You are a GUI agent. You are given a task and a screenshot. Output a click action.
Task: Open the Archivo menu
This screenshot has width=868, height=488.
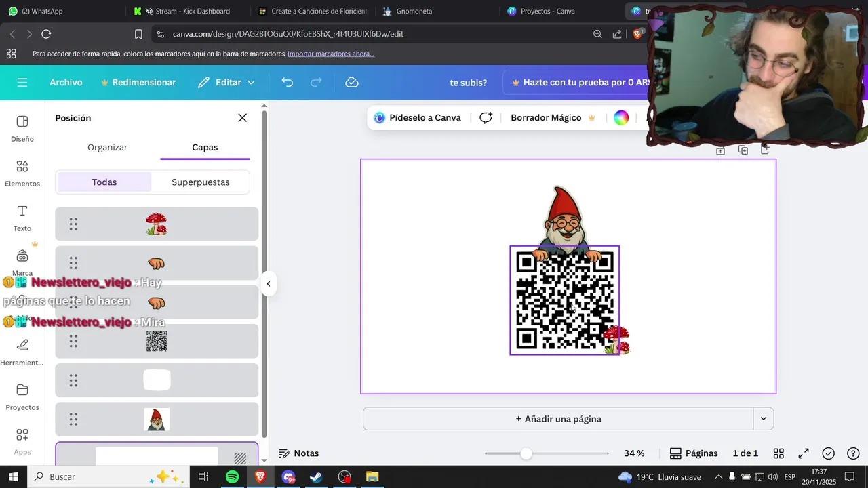coord(66,82)
